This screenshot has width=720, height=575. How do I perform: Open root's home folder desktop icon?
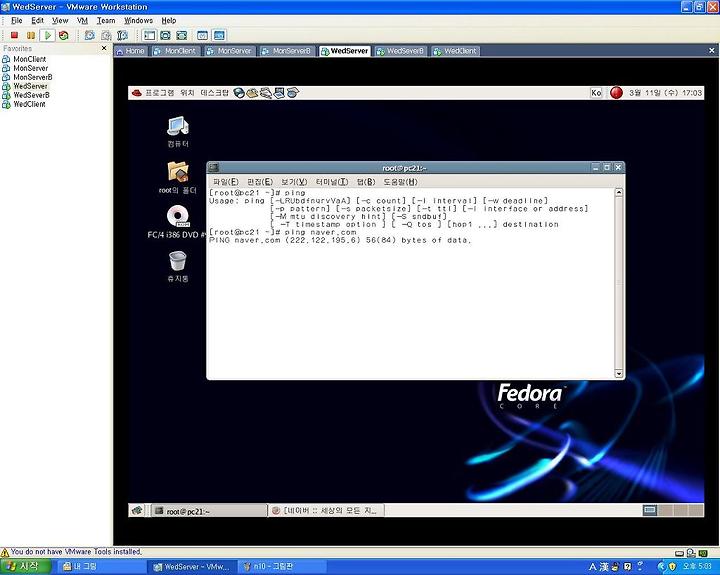click(x=178, y=178)
